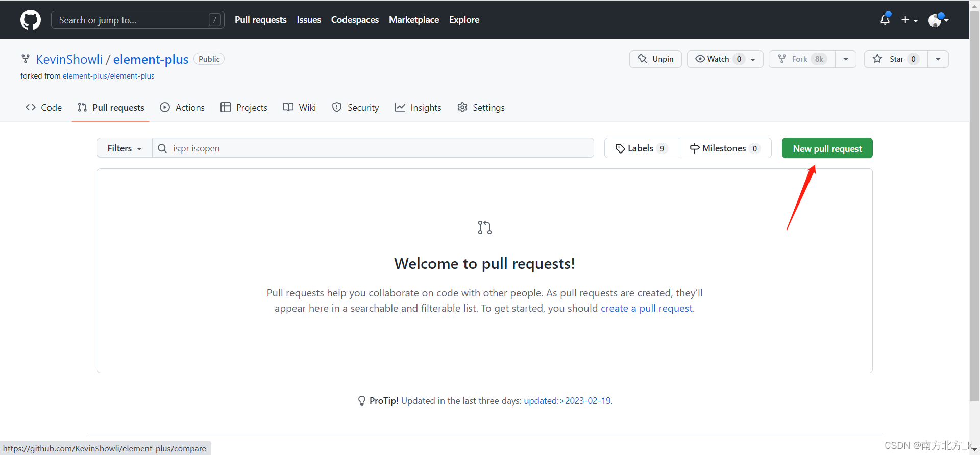Follow the create a pull request link
Screen dimensions: 980x455
647,308
